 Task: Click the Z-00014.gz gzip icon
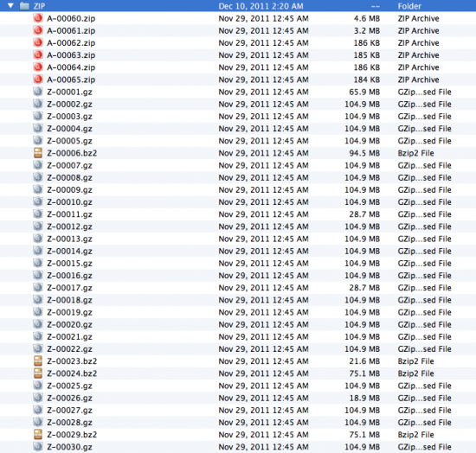pyautogui.click(x=38, y=251)
